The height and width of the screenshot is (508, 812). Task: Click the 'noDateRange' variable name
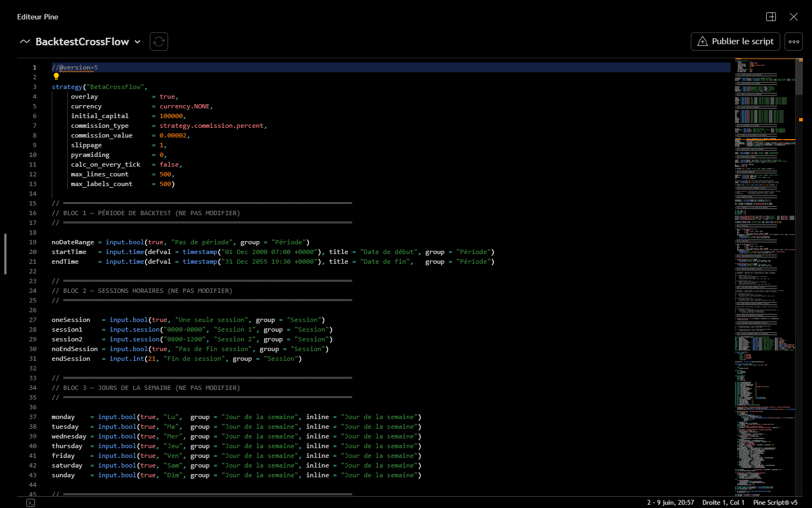(73, 242)
